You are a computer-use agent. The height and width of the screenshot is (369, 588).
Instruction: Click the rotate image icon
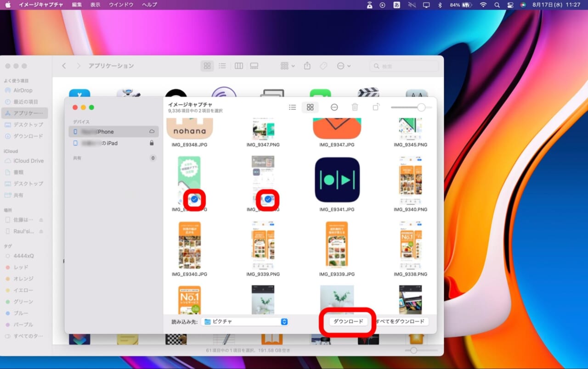click(376, 107)
